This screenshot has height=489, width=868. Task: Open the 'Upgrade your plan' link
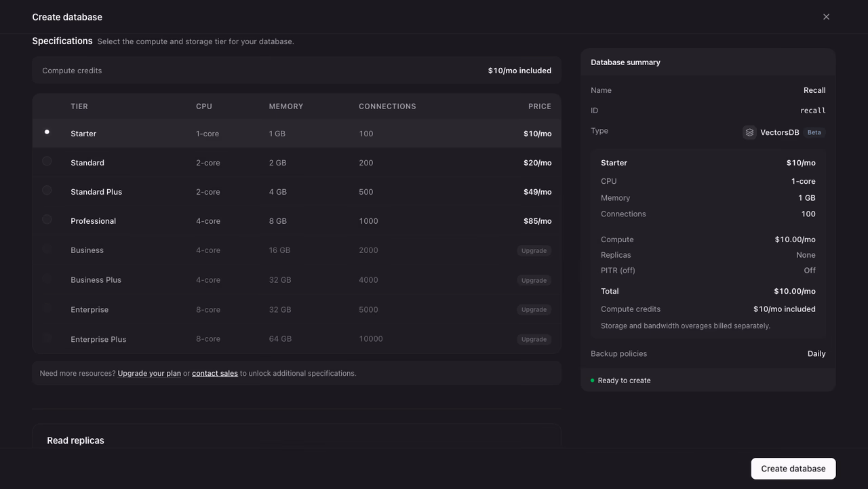click(x=149, y=374)
